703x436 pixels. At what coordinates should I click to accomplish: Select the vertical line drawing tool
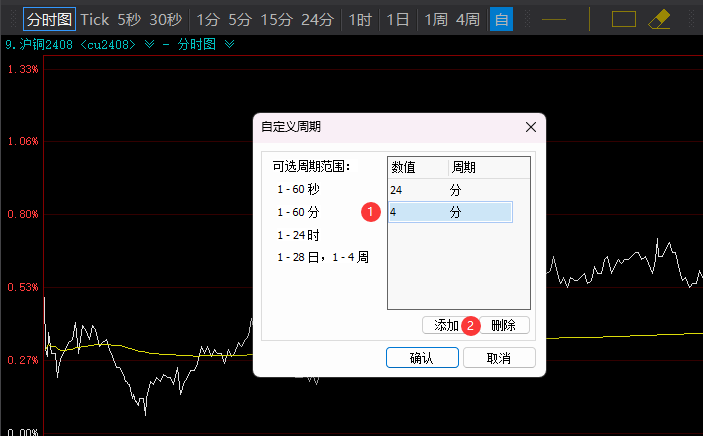click(x=589, y=19)
